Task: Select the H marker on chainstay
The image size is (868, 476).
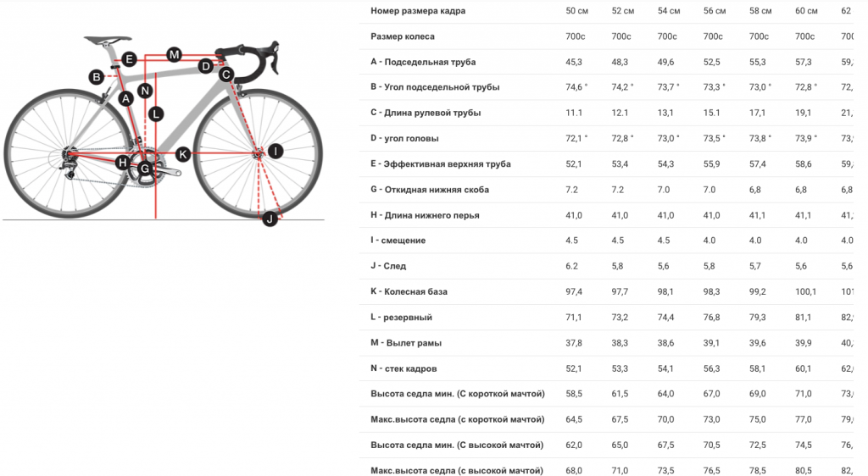Action: pos(124,162)
